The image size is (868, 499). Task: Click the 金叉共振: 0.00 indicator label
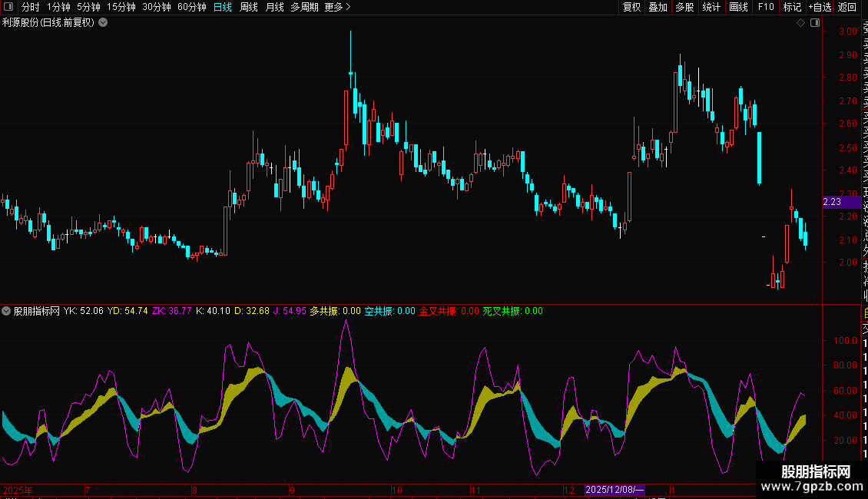pyautogui.click(x=449, y=311)
